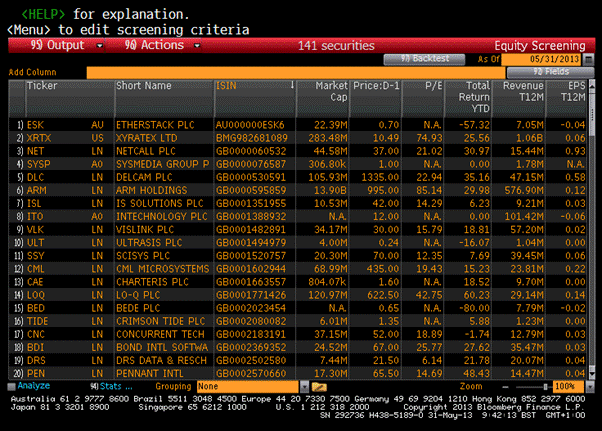Select ticker BED
The image size is (602, 431).
36,308
